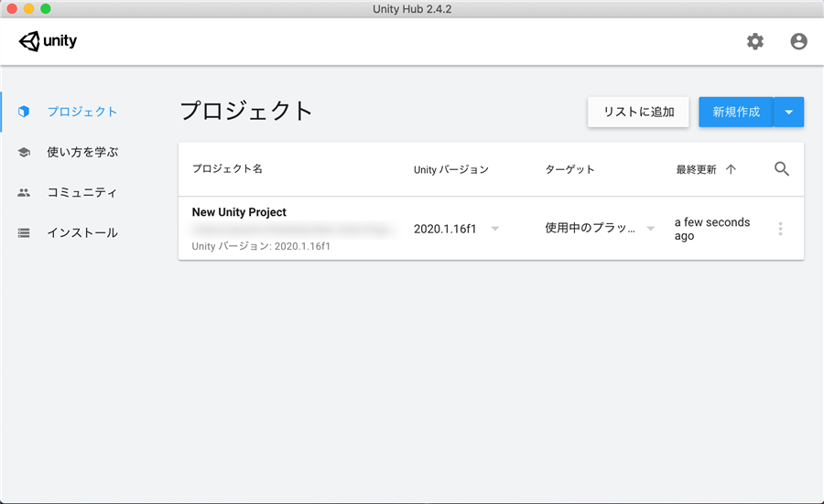Open the account profile icon
824x504 pixels.
[x=798, y=41]
